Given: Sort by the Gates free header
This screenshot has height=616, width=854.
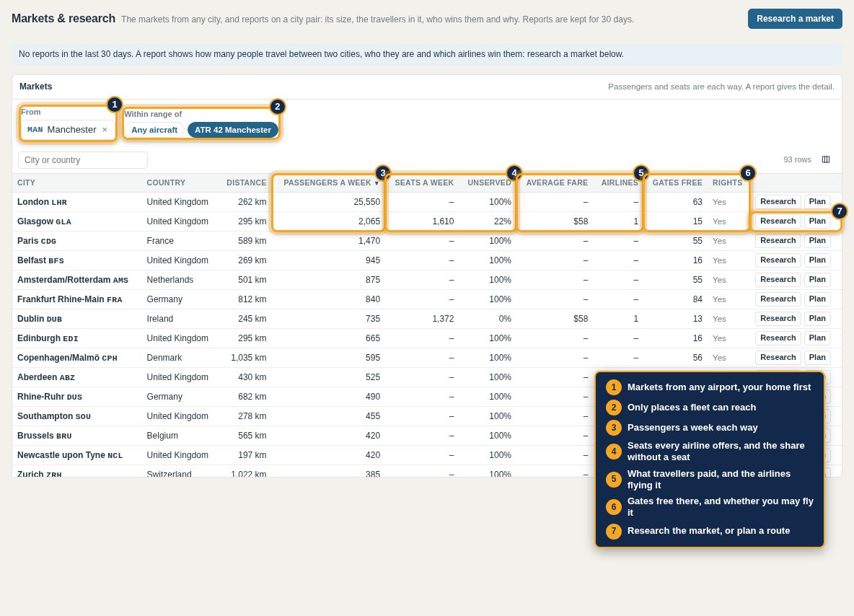Looking at the screenshot, I should pos(677,183).
